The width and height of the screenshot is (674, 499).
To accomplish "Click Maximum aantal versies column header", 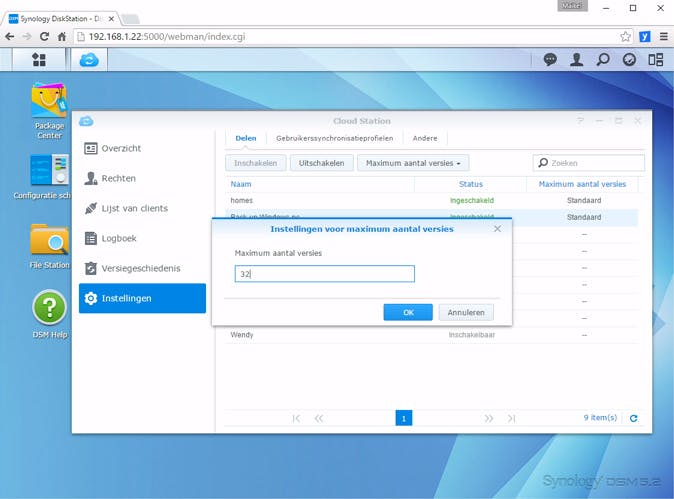I will [582, 184].
